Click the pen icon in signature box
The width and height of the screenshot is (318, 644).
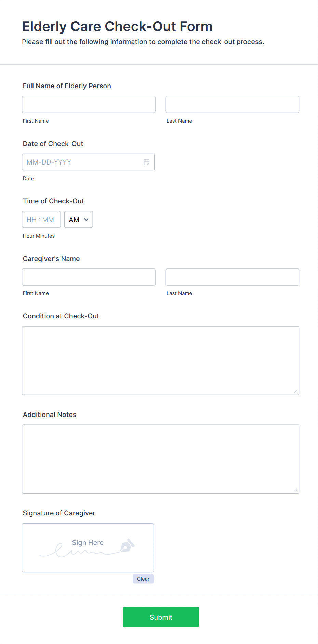(127, 546)
